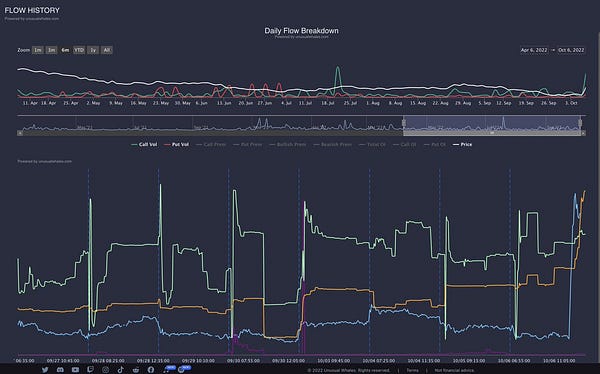Click the last footer icon with NEW badge
Screen dimensions: 600x374
click(x=184, y=369)
